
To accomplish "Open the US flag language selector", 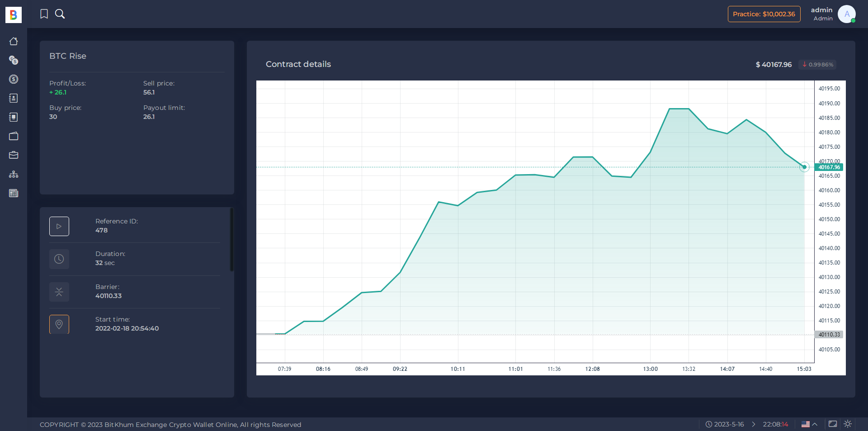I will pos(809,424).
